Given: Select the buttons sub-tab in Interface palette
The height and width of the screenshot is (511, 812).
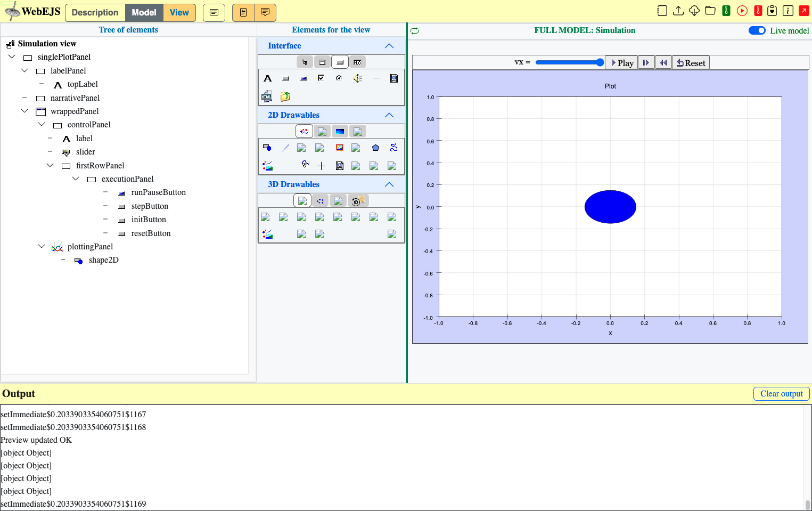Looking at the screenshot, I should [x=340, y=62].
